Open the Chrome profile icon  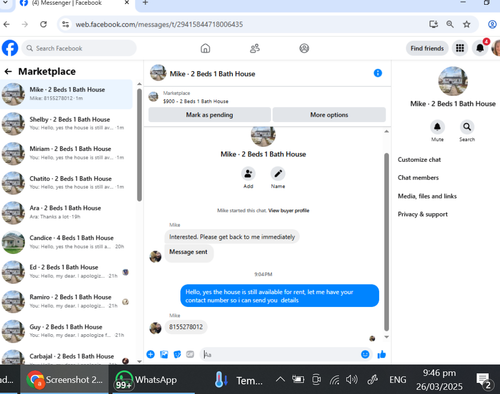coord(492,24)
